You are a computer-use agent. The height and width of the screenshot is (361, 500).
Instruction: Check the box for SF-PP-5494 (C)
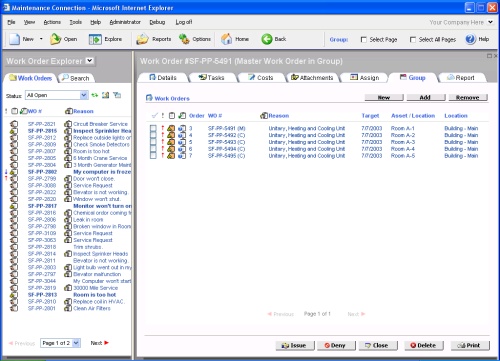(153, 149)
